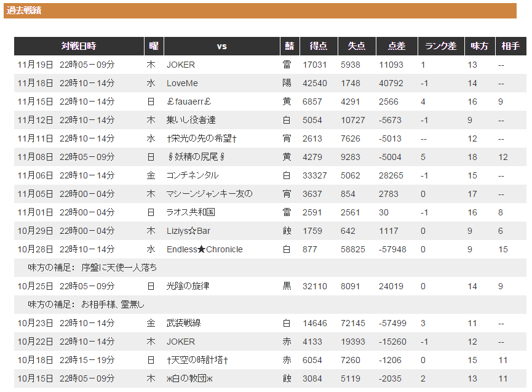Click the 点差 value 40792
Image resolution: width=532 pixels, height=392 pixels.
391,84
